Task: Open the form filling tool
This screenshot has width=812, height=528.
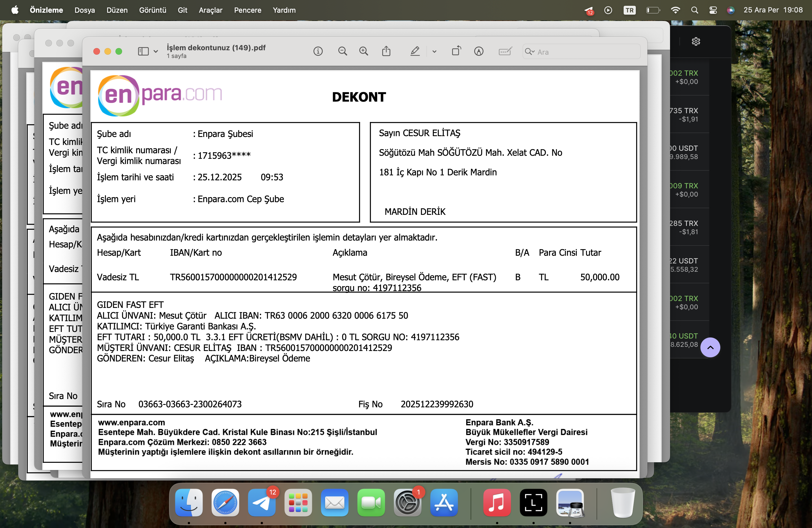Action: (x=505, y=52)
